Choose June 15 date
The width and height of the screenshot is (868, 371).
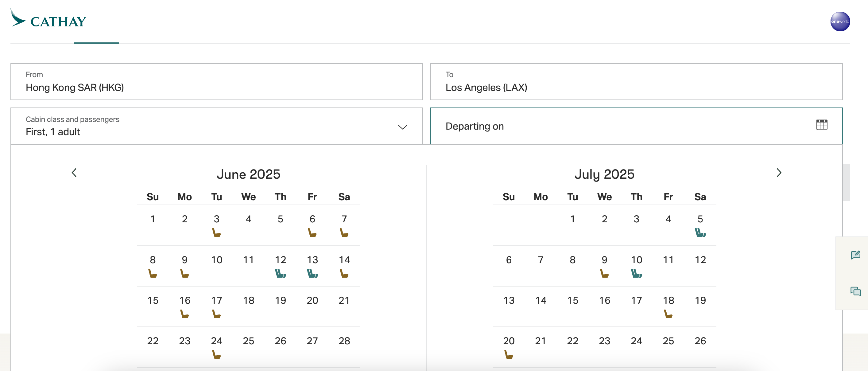click(x=153, y=300)
